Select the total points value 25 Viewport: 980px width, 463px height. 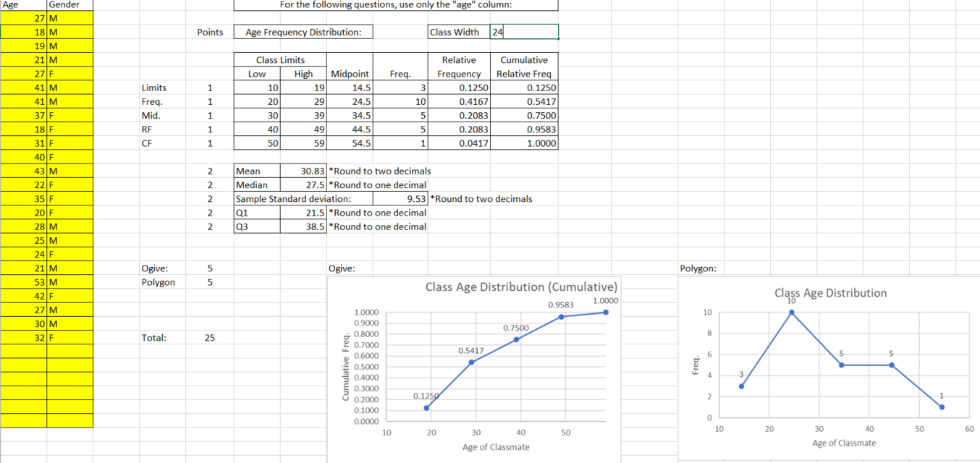pos(210,338)
